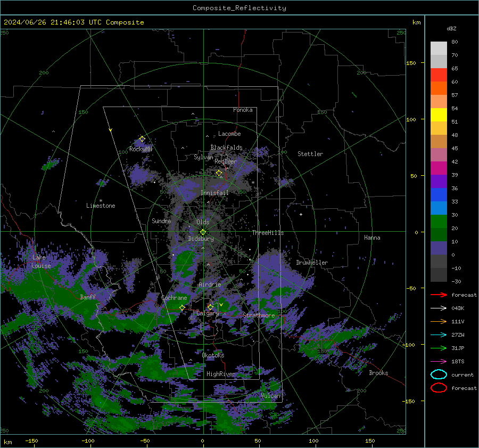Click the Strathmore label

[x=259, y=315]
